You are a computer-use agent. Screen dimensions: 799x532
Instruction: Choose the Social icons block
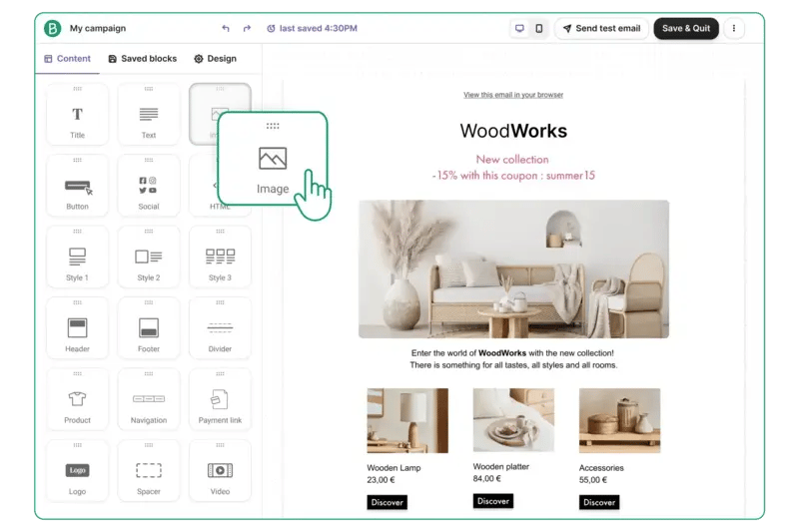coord(149,187)
